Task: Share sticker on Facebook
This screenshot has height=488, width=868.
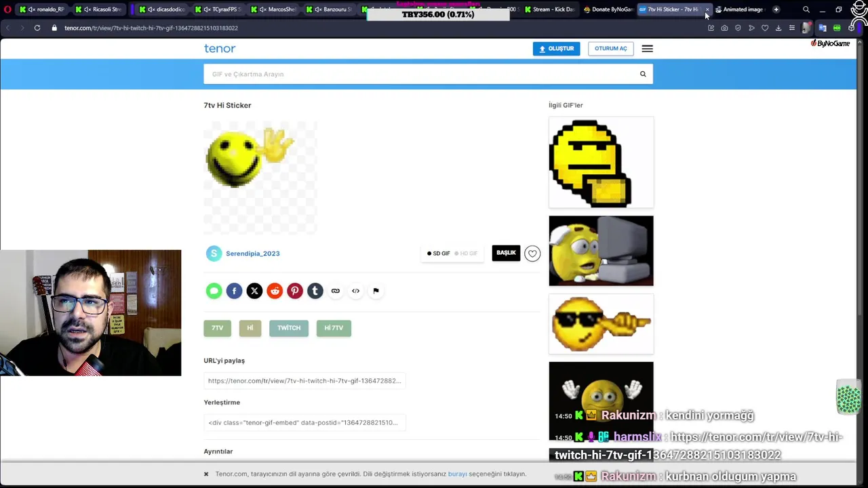Action: [x=234, y=291]
